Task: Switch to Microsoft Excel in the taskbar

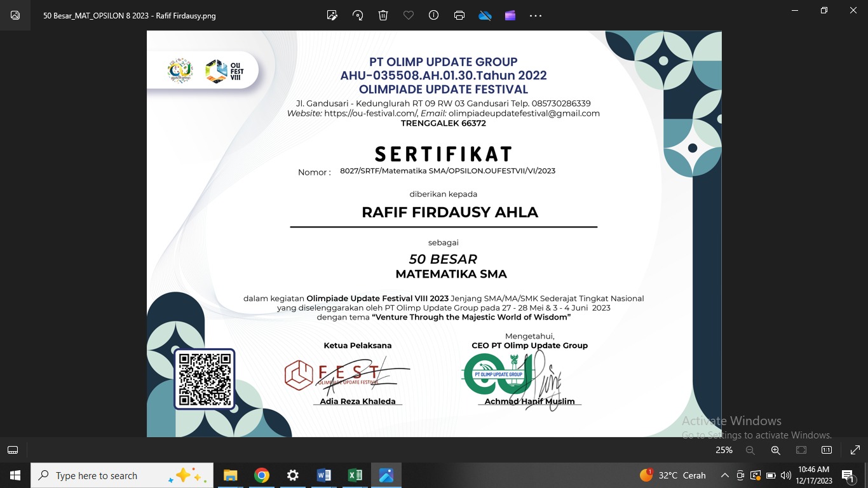Action: (355, 475)
